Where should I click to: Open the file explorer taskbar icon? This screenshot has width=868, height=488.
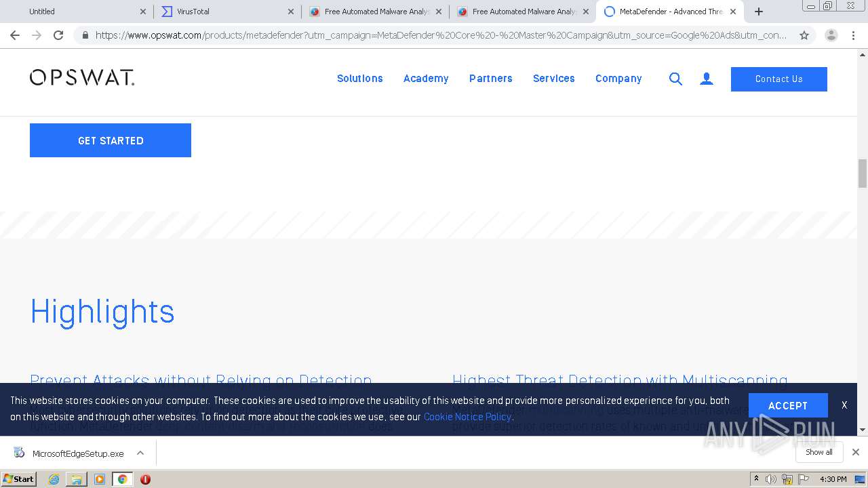(x=77, y=479)
